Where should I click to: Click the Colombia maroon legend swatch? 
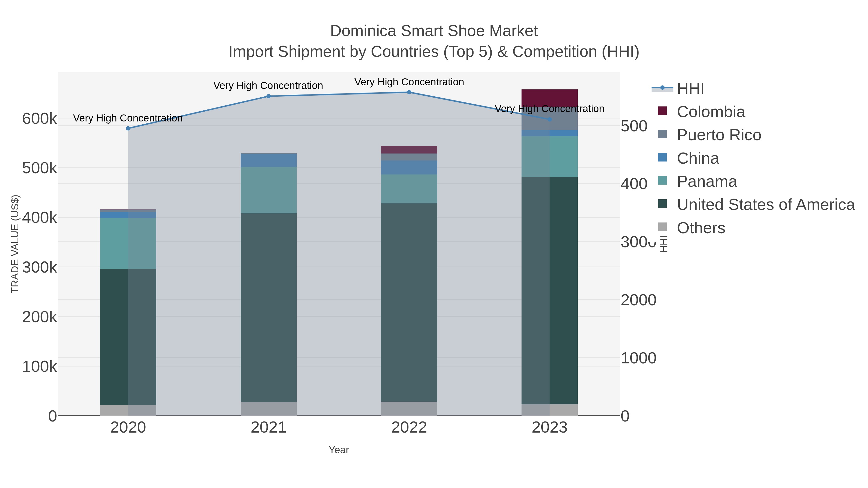(x=663, y=111)
